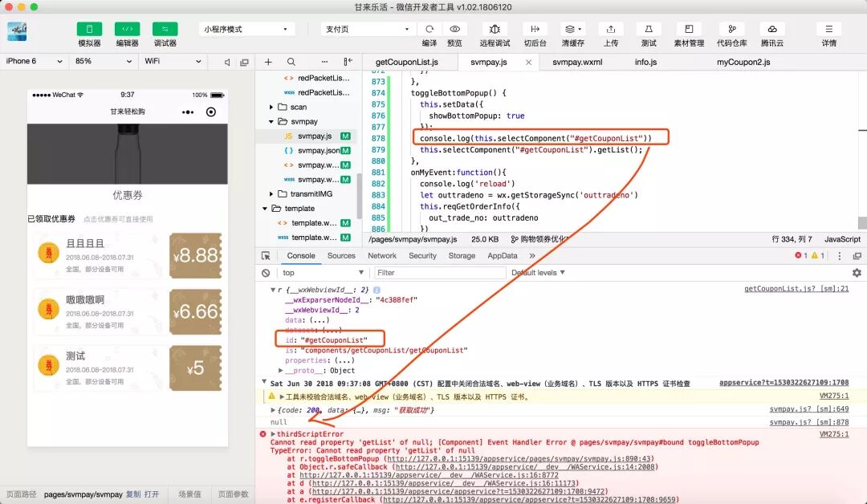867x504 pixels.
Task: Switch to AppData devtools tab
Action: click(502, 256)
